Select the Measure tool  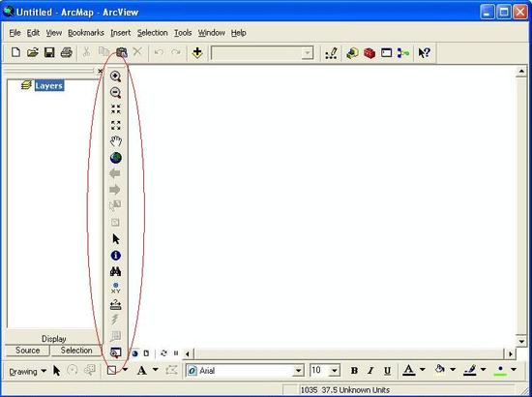(x=116, y=304)
